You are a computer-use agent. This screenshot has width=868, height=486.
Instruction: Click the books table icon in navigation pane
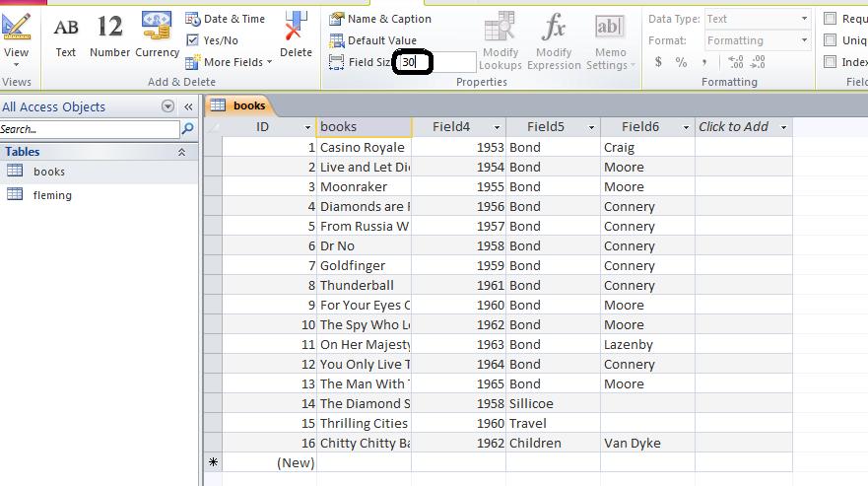tap(15, 171)
